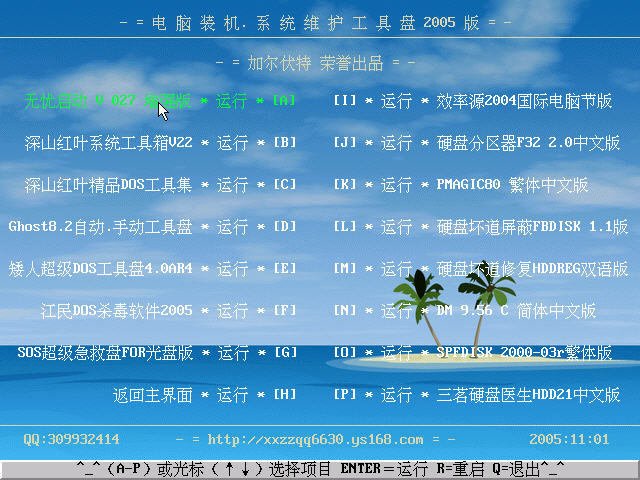The image size is (640, 480).
Task: Run 硬盘分区器F32 2.0中文版 entry [J]
Action: point(477,143)
